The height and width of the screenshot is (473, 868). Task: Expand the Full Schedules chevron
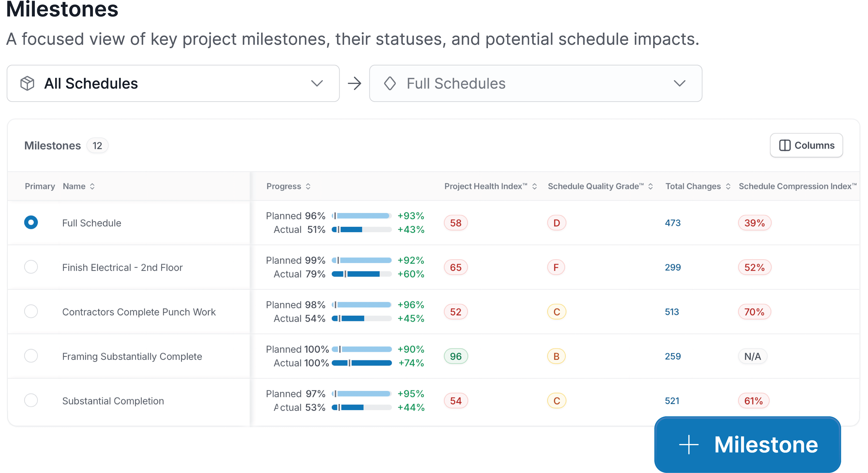pyautogui.click(x=680, y=83)
